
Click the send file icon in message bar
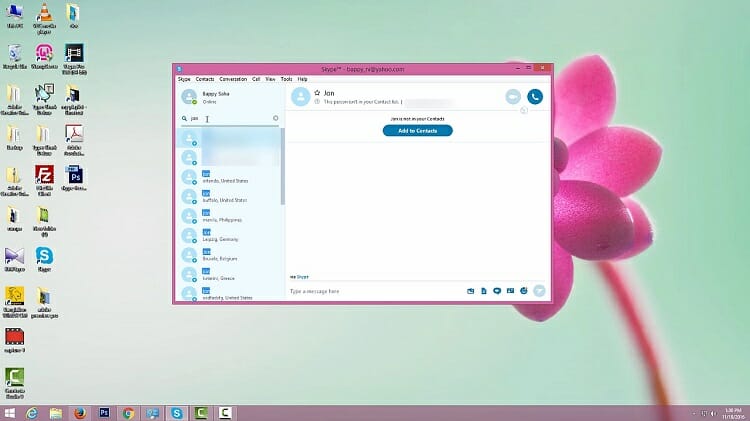484,291
